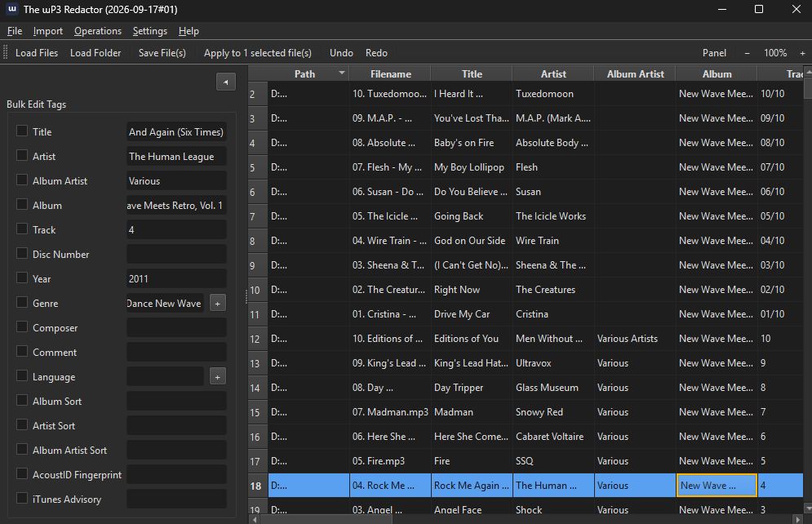Toggle the Panel button

tap(714, 53)
